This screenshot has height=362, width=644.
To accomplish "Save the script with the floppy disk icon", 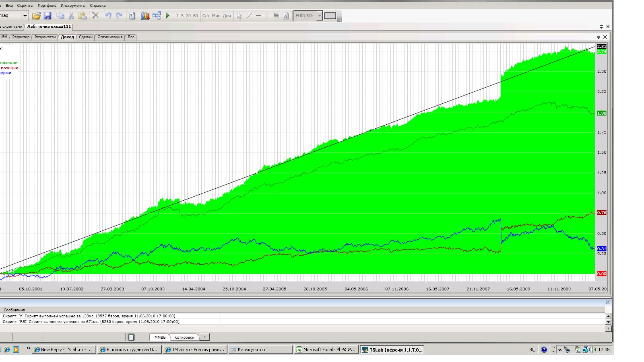I will point(47,16).
